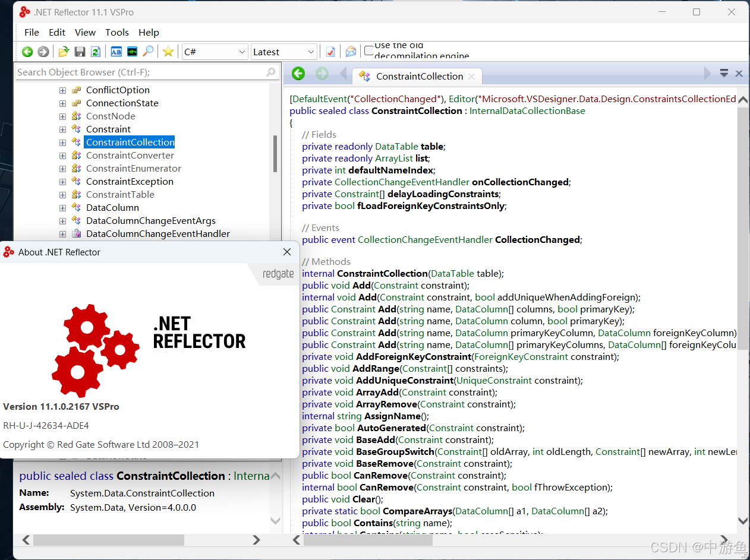Click the green back arrow above the code pane
The width and height of the screenshot is (750, 560).
point(298,74)
